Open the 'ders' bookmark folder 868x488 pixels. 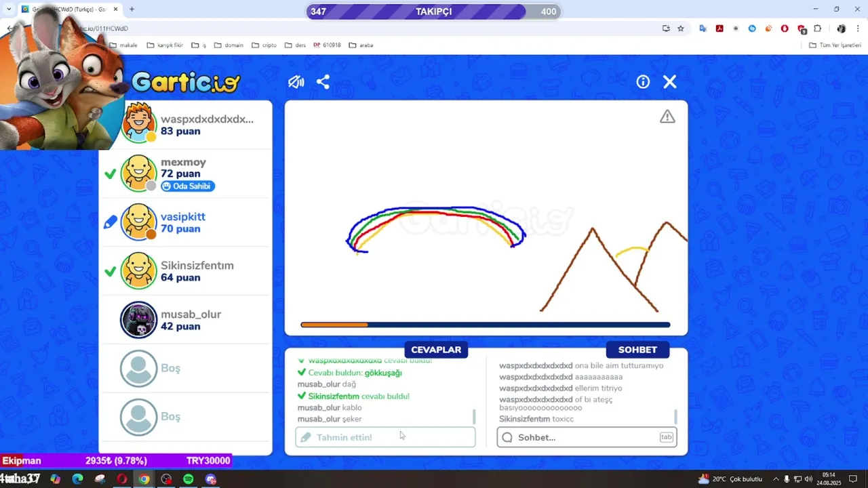pyautogui.click(x=295, y=45)
